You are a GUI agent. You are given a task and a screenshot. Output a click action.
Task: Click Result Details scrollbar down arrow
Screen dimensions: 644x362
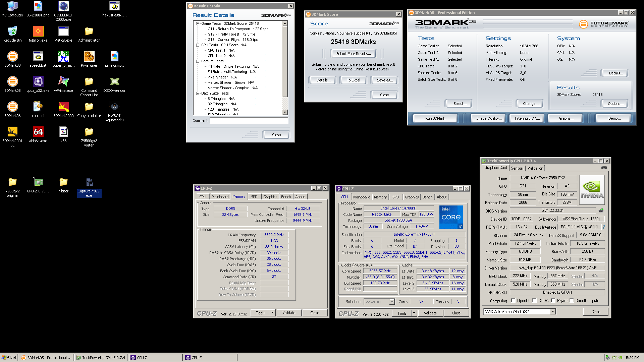pos(285,112)
